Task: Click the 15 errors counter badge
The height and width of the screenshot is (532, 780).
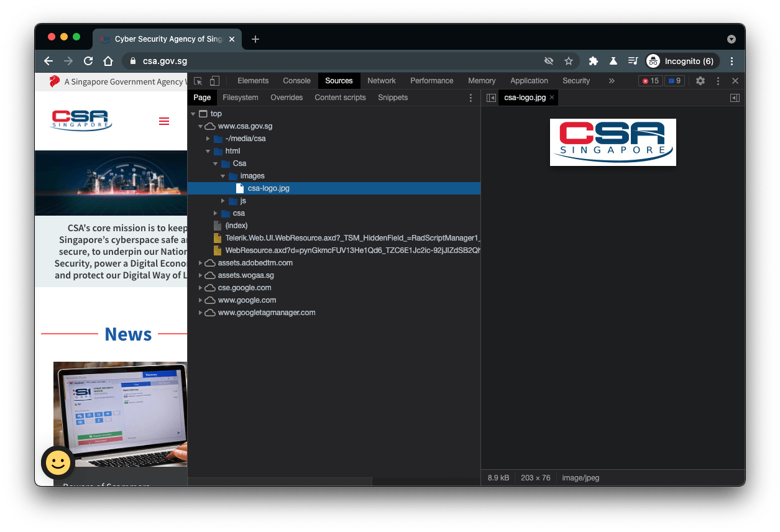Action: [x=650, y=81]
